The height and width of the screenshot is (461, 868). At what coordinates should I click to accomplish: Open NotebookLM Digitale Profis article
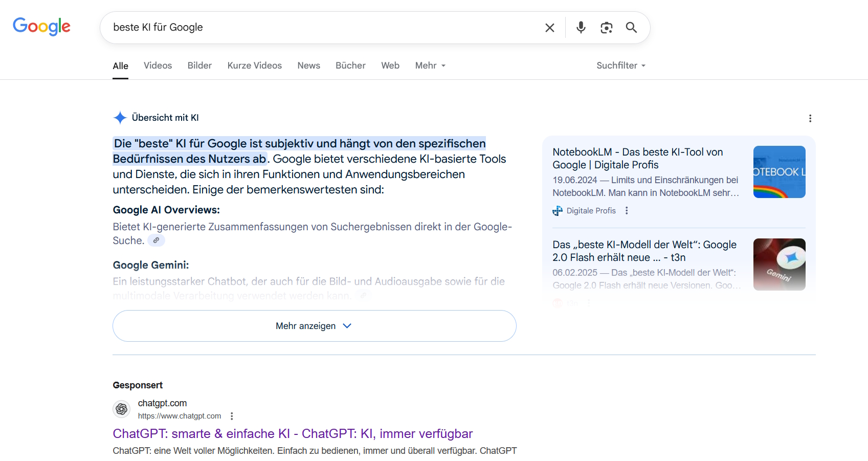click(x=637, y=158)
